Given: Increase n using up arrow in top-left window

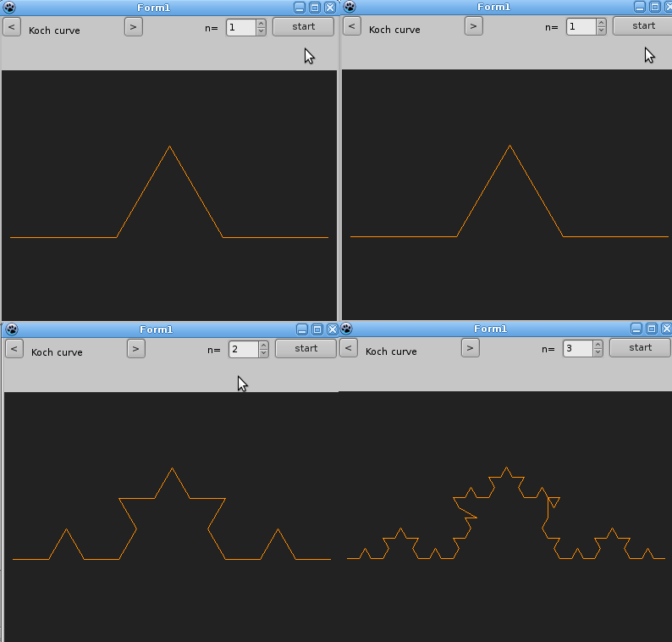Looking at the screenshot, I should click(261, 23).
